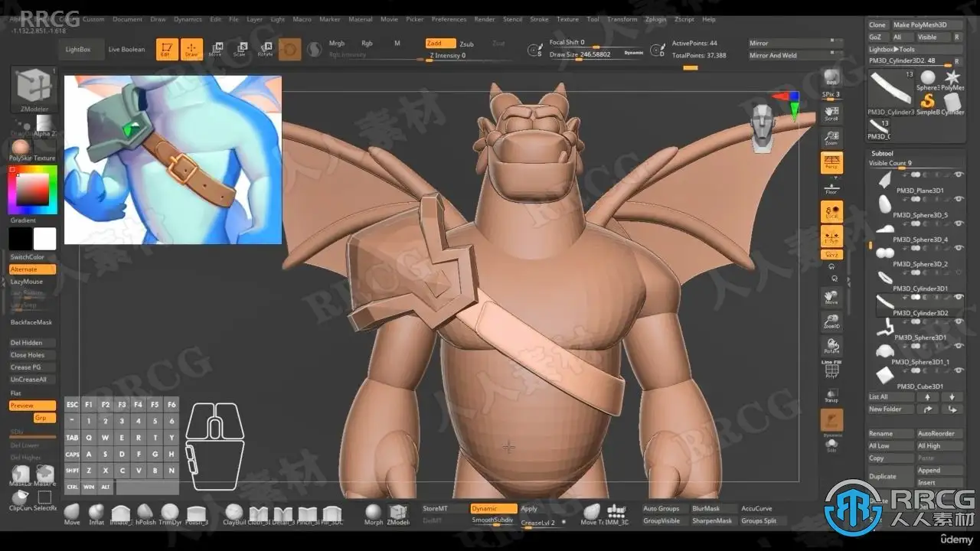Click the Clone tool button

(877, 24)
